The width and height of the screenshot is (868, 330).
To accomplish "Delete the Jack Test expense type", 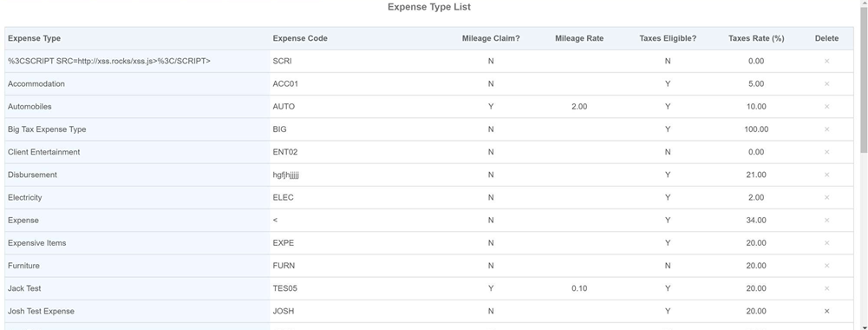I will (x=826, y=288).
